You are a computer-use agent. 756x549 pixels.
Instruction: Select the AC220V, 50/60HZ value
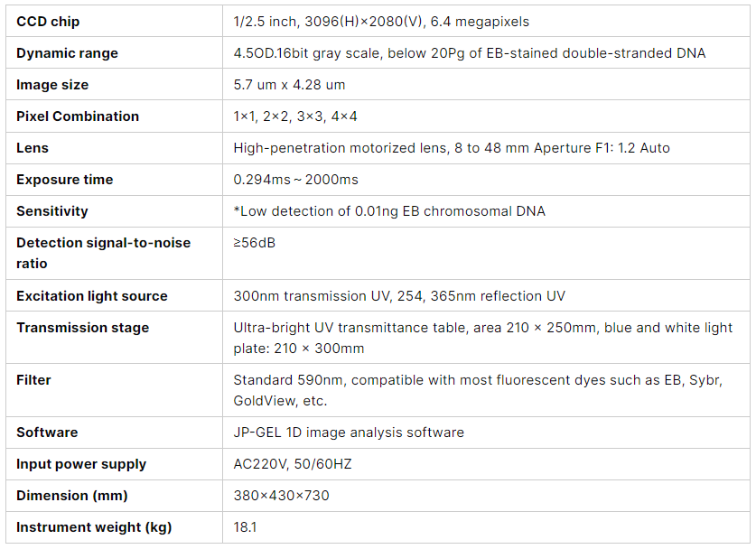tap(293, 464)
